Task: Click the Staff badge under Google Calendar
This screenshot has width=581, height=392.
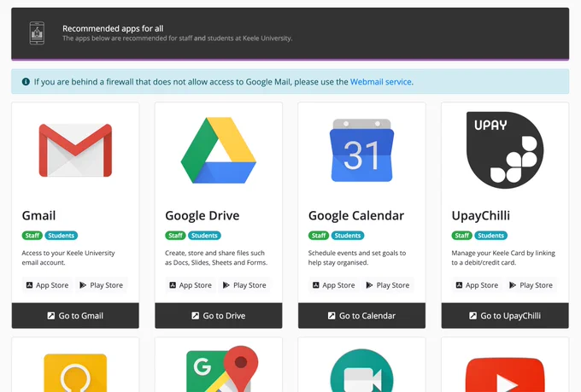Action: (x=319, y=235)
